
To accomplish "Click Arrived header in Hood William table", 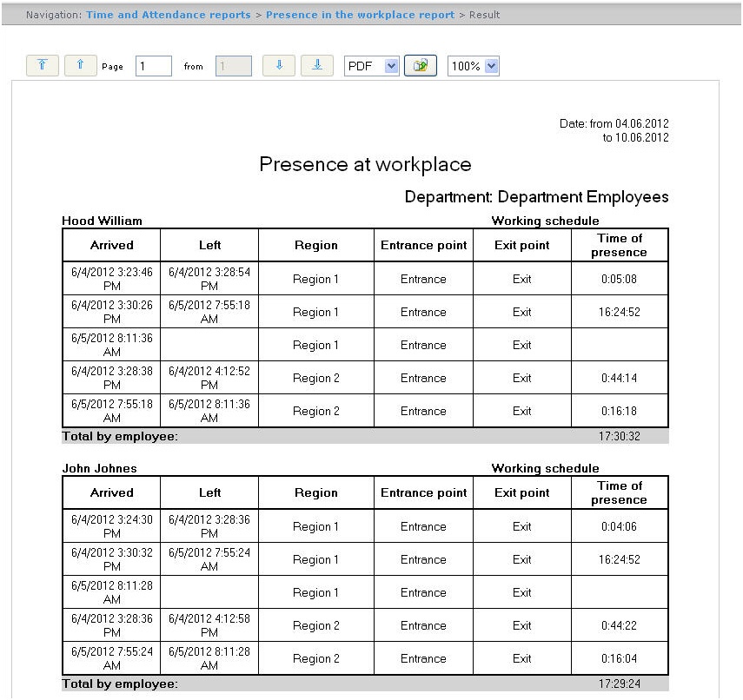I will [112, 245].
